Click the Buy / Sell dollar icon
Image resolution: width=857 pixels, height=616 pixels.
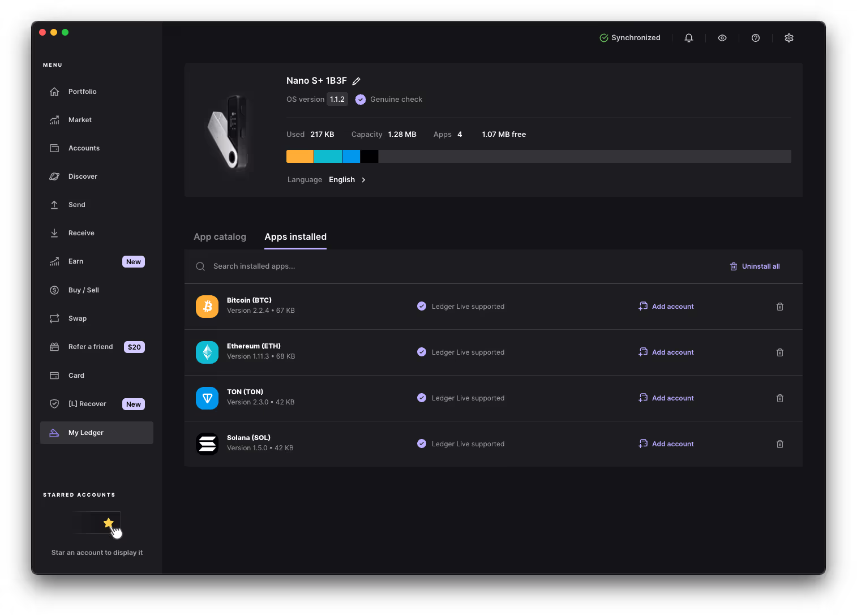click(x=54, y=290)
